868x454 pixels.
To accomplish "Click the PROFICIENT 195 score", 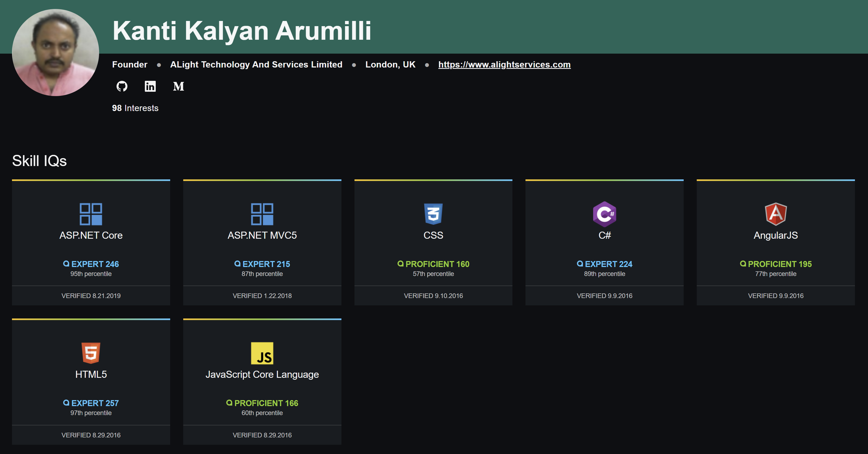I will point(780,264).
